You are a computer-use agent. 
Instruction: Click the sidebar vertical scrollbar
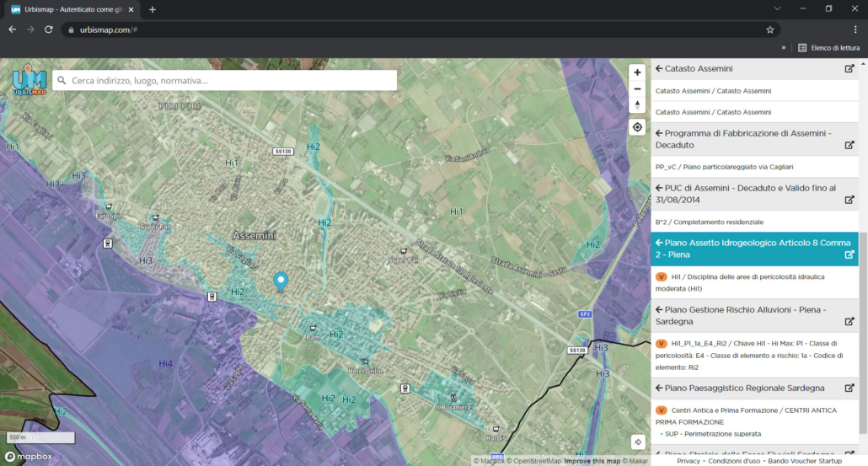[863, 333]
